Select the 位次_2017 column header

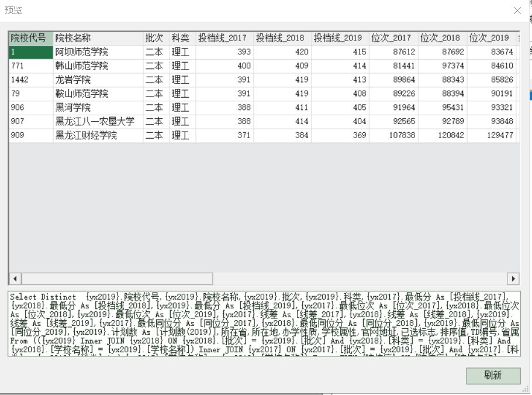click(x=393, y=38)
